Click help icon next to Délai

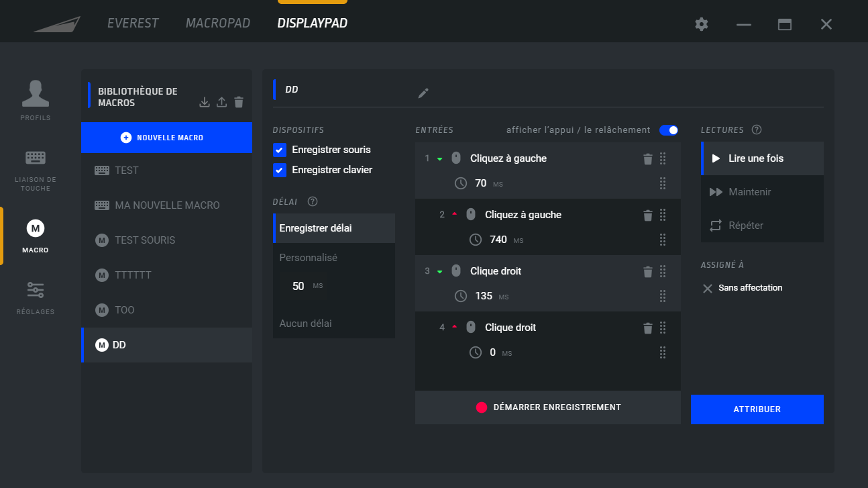click(x=313, y=201)
